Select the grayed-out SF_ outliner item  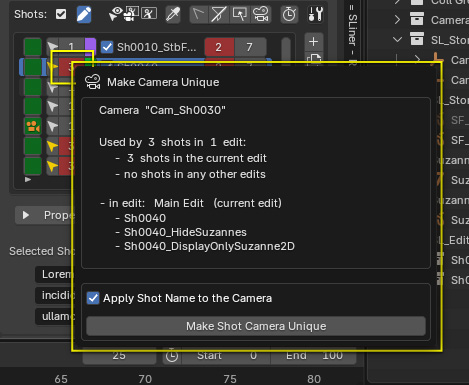pos(459,120)
